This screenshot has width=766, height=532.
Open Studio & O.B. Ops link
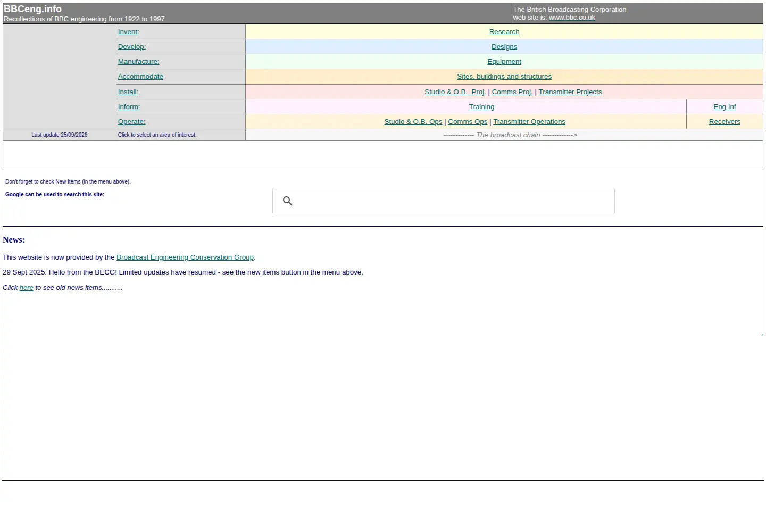pos(413,122)
